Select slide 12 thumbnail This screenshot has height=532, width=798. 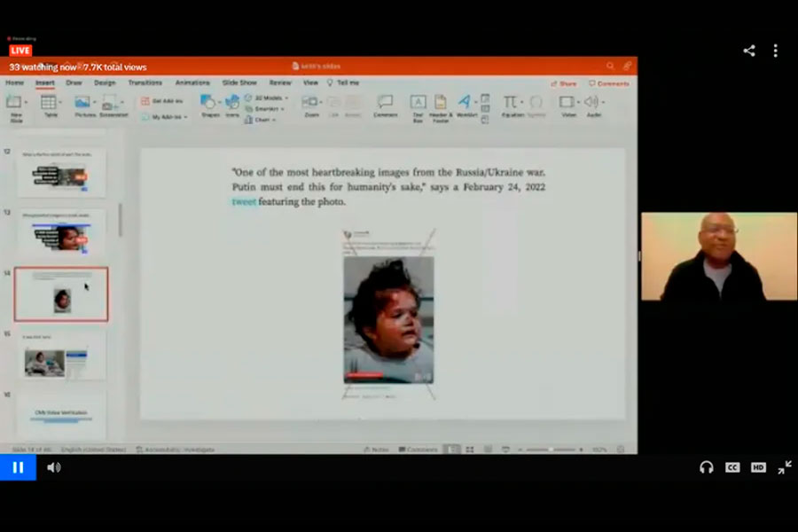(61, 173)
